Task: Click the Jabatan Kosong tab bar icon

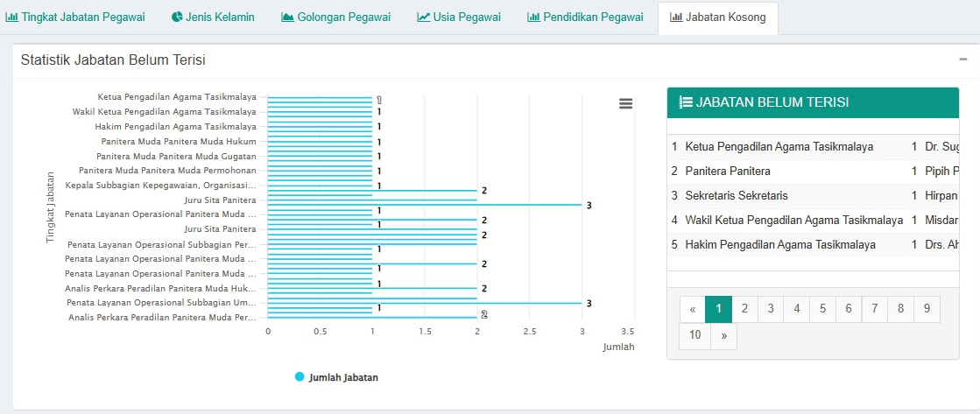Action: pos(676,18)
